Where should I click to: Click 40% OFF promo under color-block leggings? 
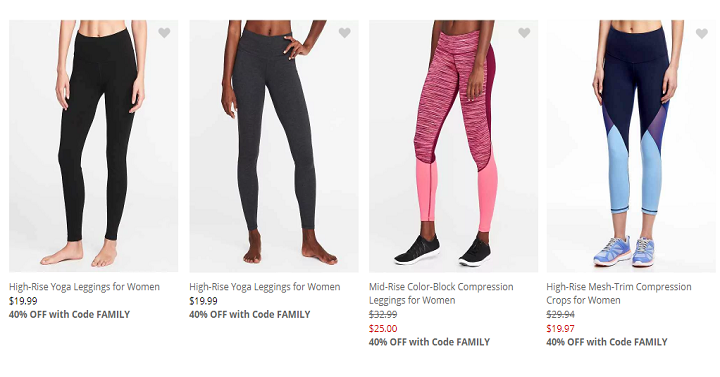429,342
